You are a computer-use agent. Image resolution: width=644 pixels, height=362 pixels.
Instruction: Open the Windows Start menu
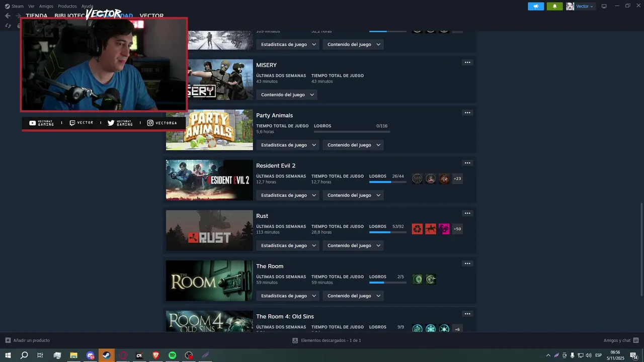tap(8, 355)
